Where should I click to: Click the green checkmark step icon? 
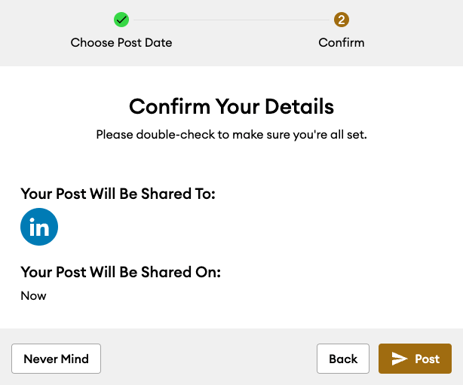121,20
